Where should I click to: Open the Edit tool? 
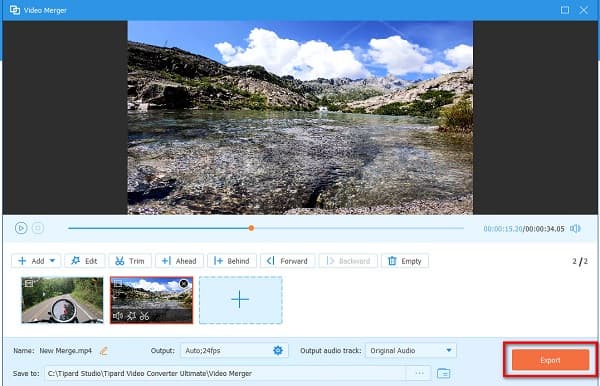pos(84,261)
